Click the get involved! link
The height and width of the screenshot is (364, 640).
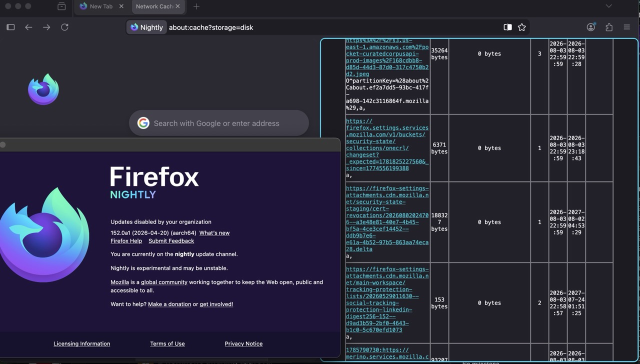coord(216,304)
